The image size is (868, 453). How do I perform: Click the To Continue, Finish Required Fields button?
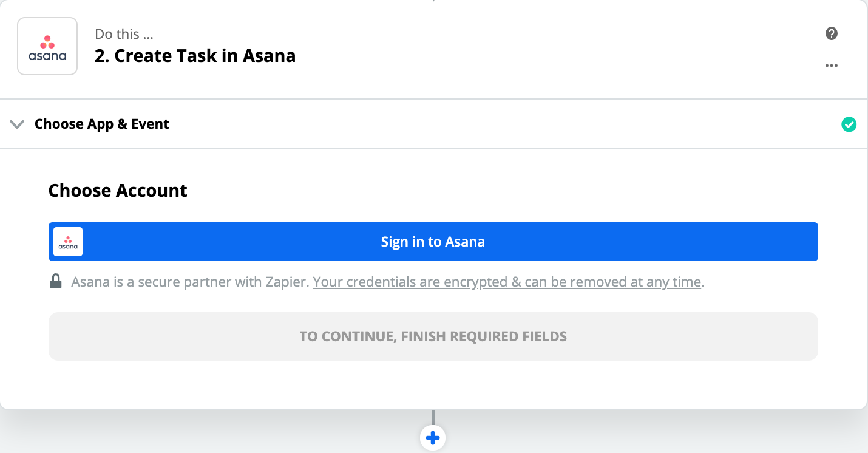(x=433, y=336)
